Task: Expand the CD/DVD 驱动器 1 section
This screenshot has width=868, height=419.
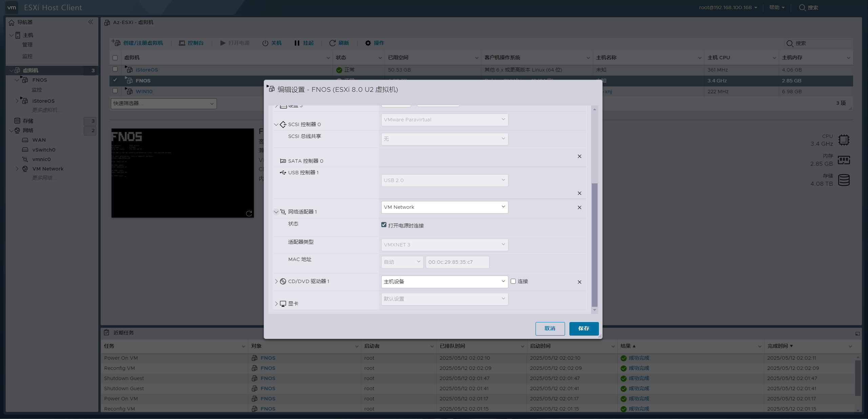Action: [x=276, y=281]
